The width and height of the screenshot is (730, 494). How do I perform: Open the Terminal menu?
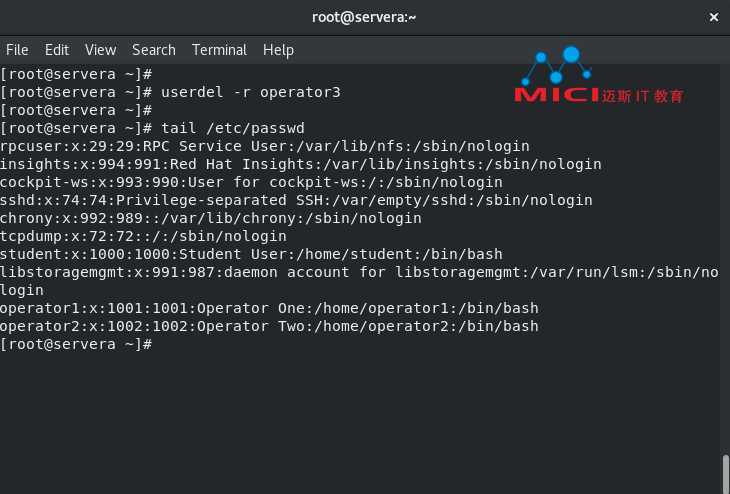click(x=219, y=50)
